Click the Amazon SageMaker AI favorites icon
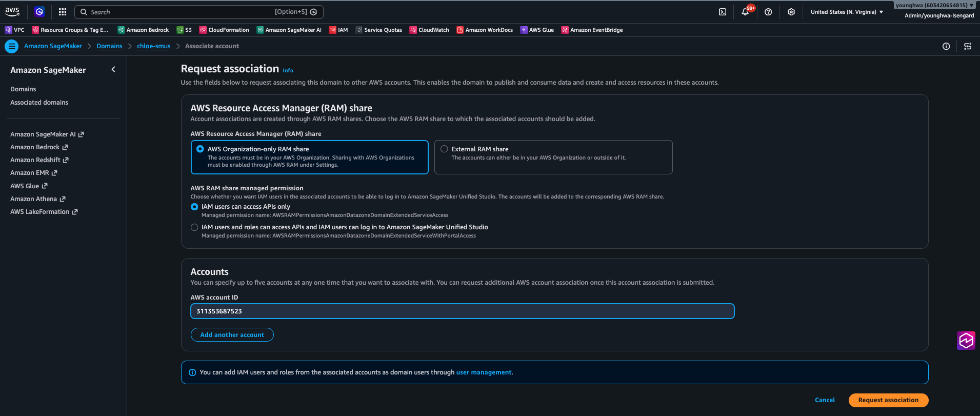 [260, 30]
